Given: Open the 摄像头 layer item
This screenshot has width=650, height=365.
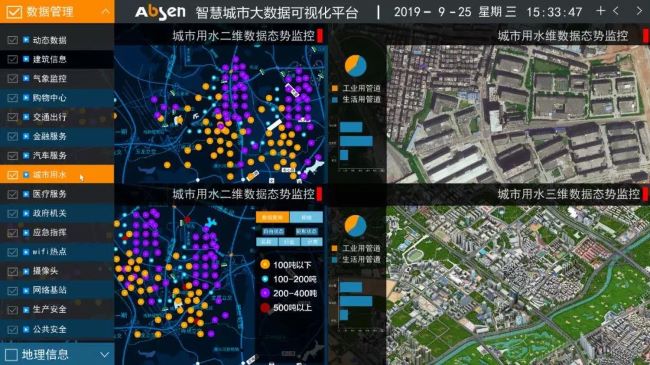Looking at the screenshot, I should click(57, 271).
